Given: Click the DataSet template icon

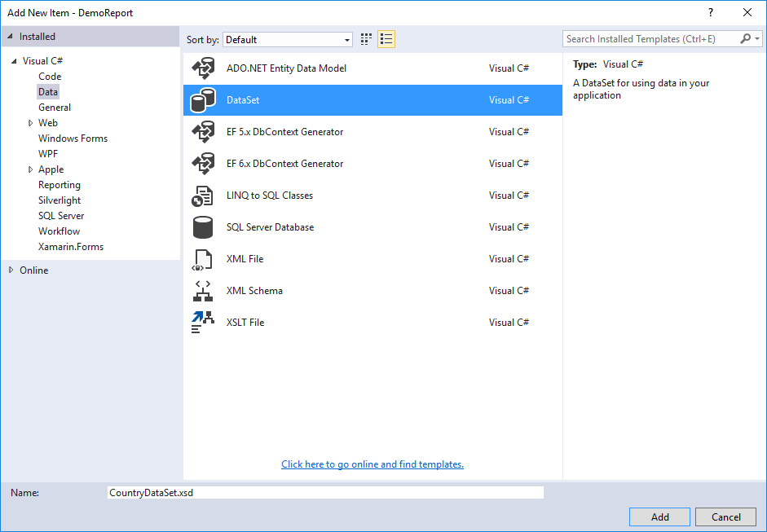Looking at the screenshot, I should tap(203, 99).
